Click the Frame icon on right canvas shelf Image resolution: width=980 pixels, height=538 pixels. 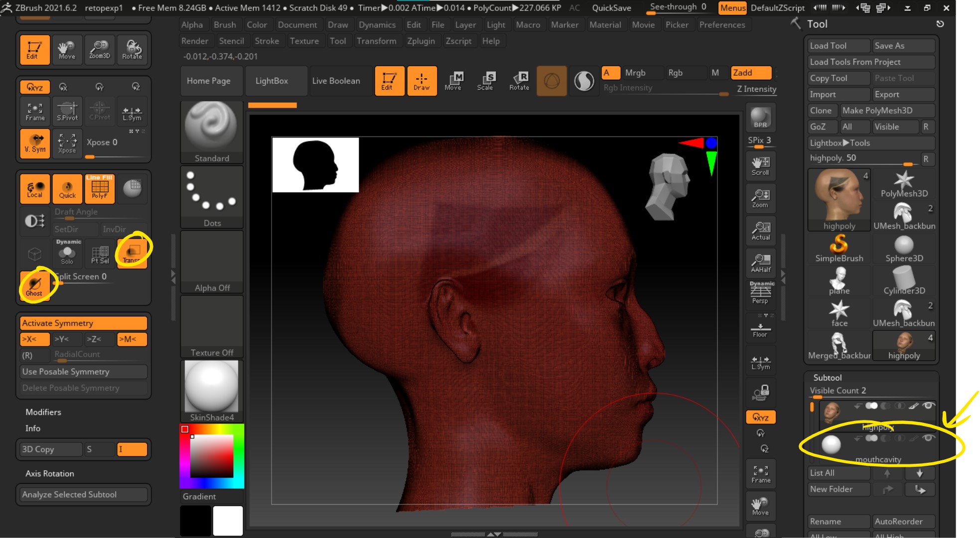point(761,472)
